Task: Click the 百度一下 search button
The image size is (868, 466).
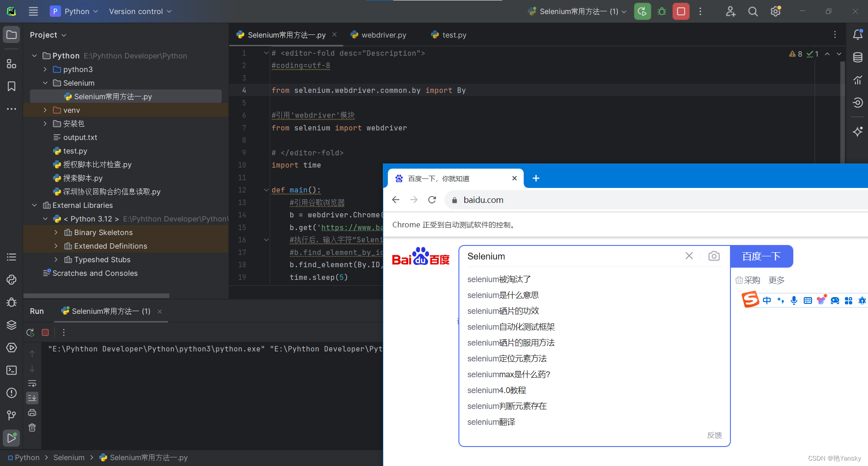Action: click(x=762, y=256)
